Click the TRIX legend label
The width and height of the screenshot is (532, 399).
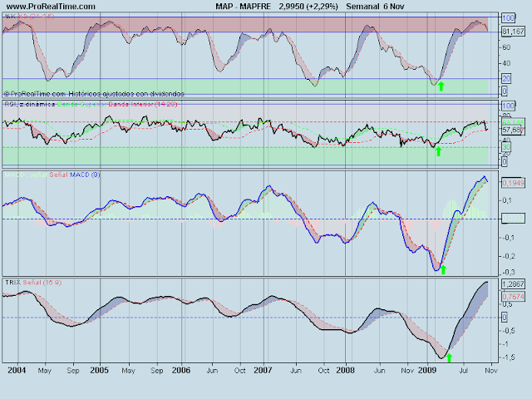pos(13,283)
